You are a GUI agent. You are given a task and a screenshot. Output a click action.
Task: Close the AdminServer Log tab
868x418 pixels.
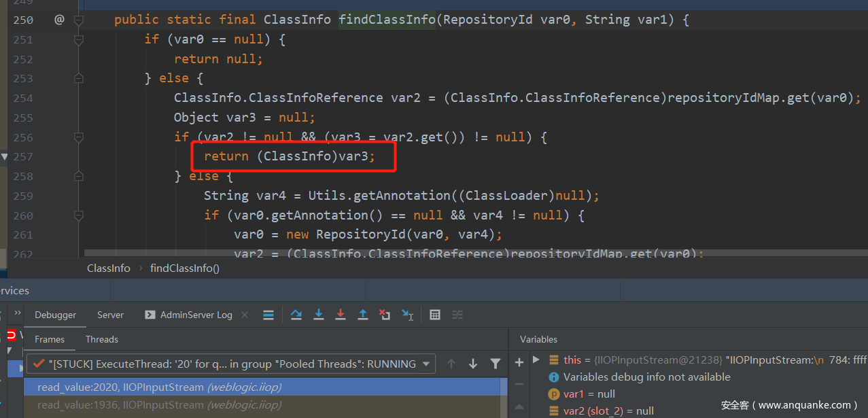245,315
